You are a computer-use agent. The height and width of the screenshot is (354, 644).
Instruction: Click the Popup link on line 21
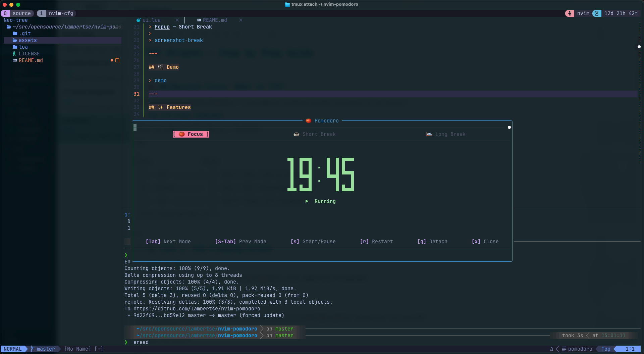pos(162,27)
